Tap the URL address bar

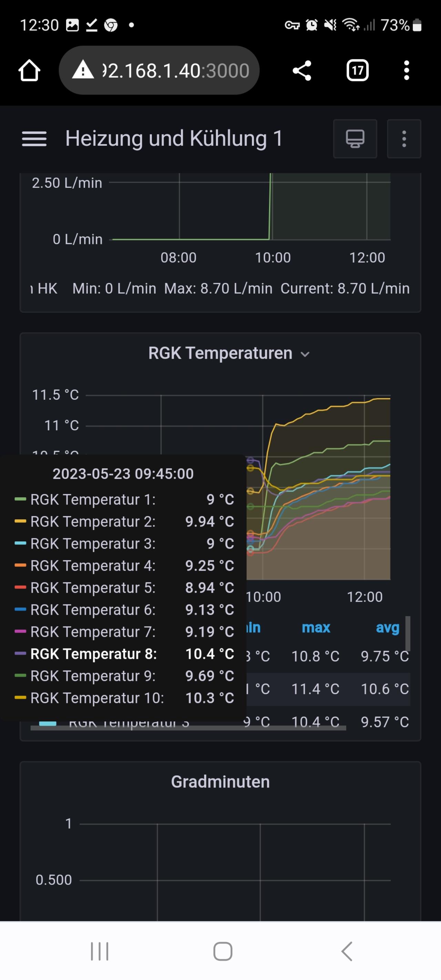pyautogui.click(x=175, y=71)
